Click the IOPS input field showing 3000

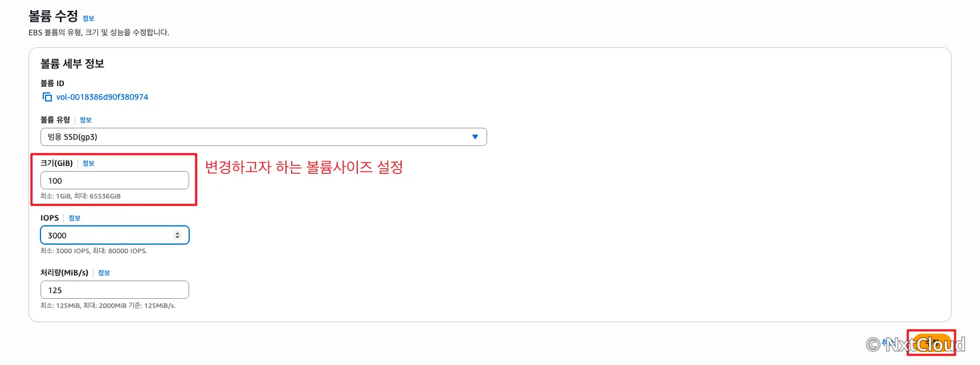click(x=115, y=235)
